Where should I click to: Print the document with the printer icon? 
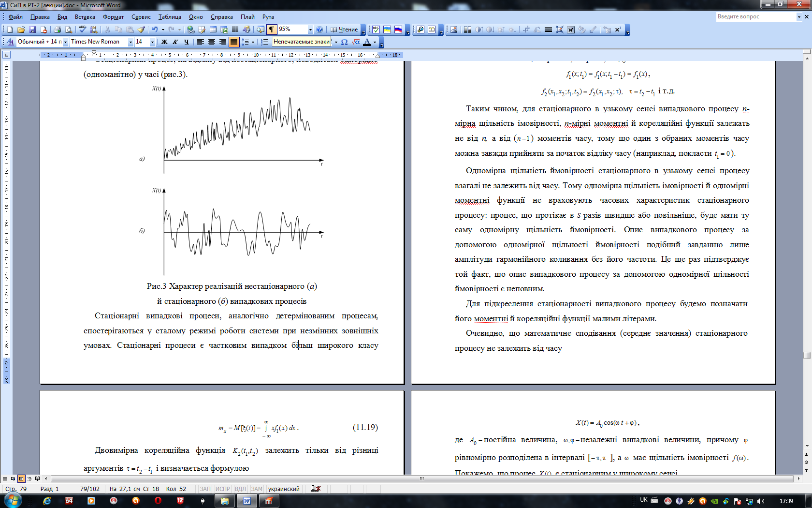coord(57,30)
